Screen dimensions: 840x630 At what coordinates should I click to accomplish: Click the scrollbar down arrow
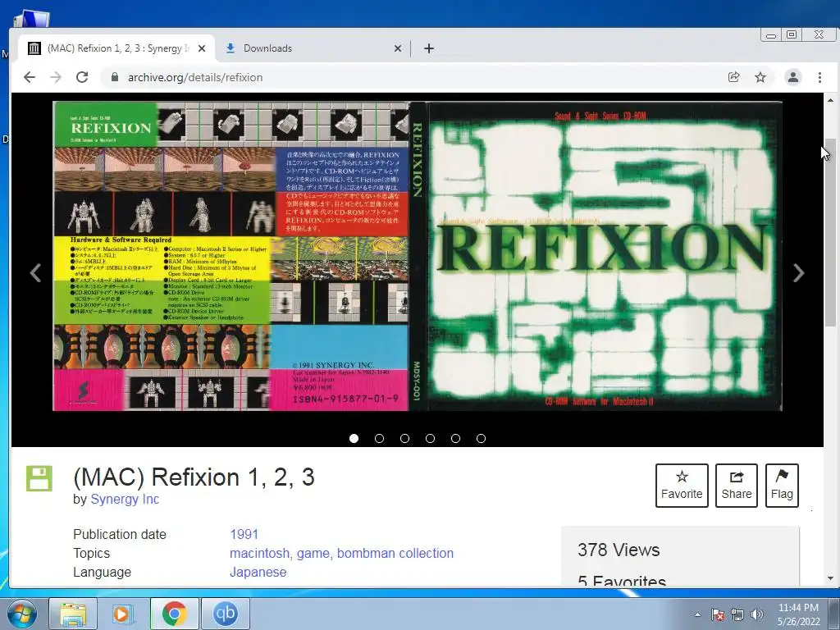pos(830,578)
